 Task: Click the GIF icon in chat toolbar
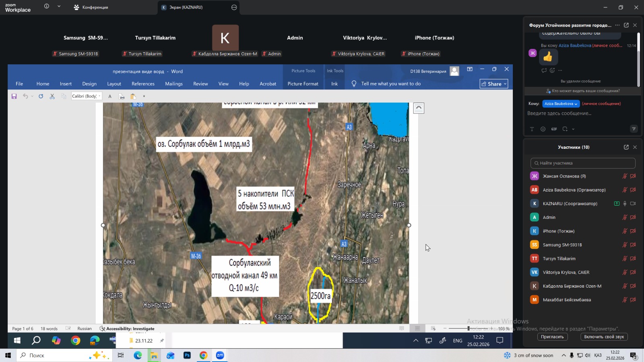554,129
